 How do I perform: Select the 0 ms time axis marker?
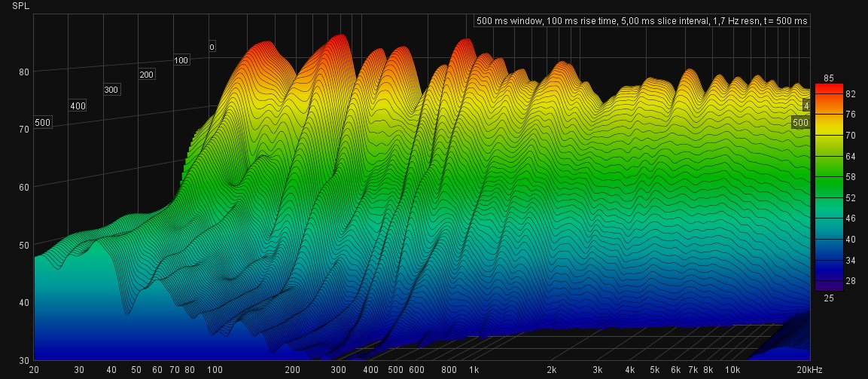click(212, 47)
